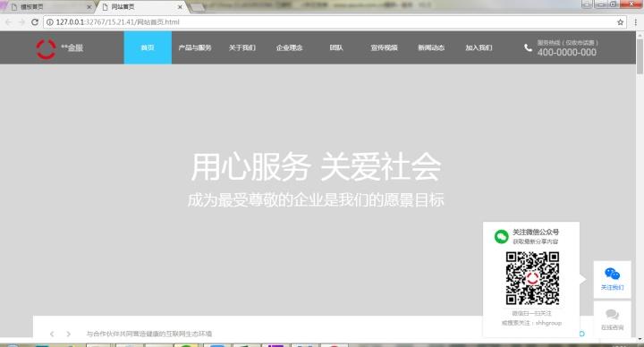Click the WeChat QR code image
Viewport: 644px width, 347px height.
click(x=532, y=278)
